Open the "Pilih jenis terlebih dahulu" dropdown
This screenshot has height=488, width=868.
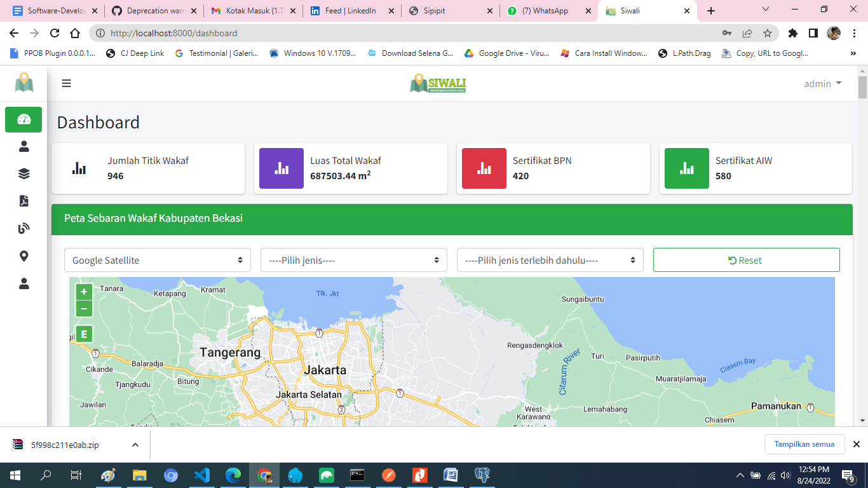click(x=550, y=260)
